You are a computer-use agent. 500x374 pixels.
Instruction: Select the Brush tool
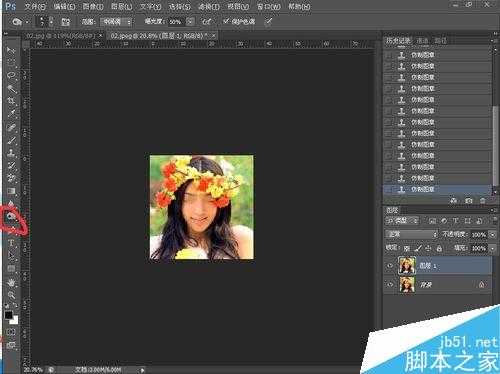coord(11,140)
